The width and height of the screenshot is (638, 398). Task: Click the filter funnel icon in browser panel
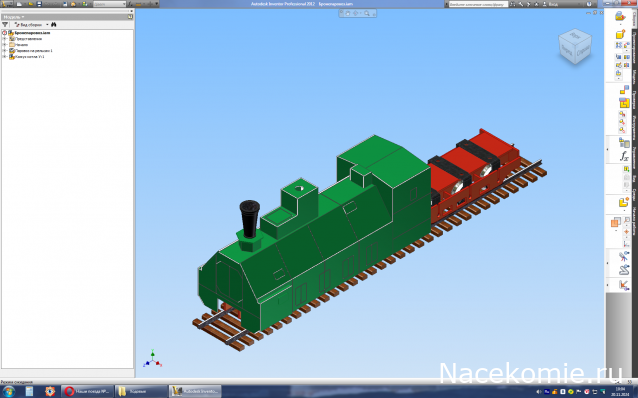click(5, 25)
